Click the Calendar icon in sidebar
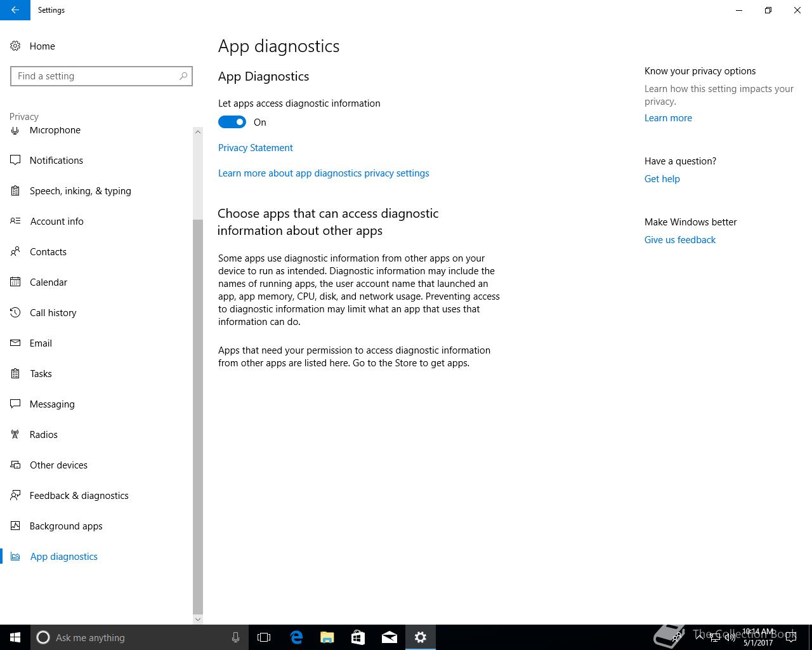The height and width of the screenshot is (650, 812). click(x=15, y=282)
